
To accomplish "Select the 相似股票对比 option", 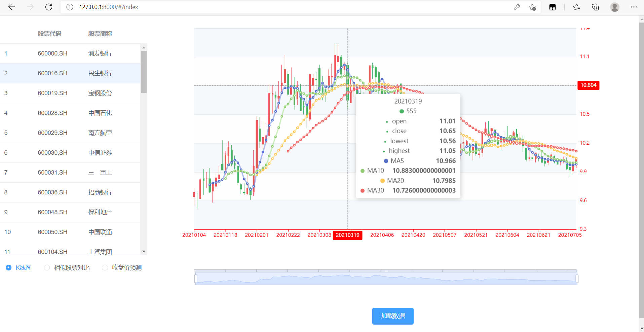I will click(46, 267).
